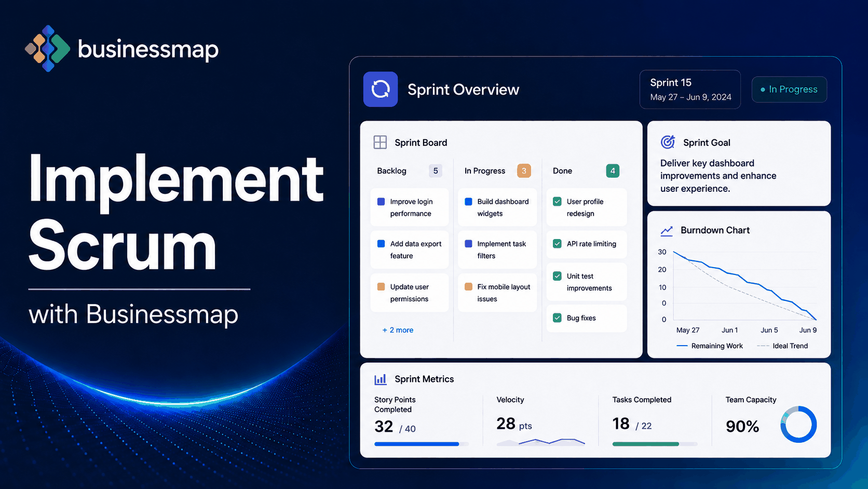Expand the + 2 more backlog link
The width and height of the screenshot is (868, 489).
398,330
